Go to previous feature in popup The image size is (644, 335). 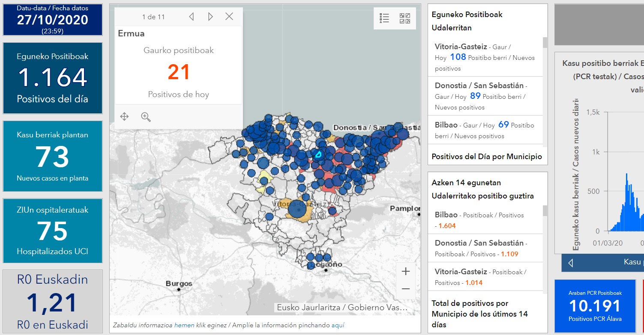coord(192,17)
